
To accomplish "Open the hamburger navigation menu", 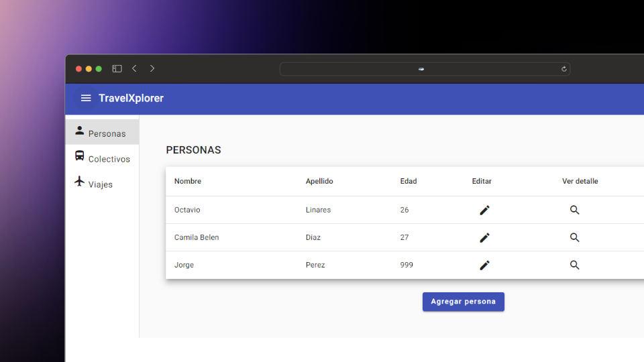I will click(86, 99).
